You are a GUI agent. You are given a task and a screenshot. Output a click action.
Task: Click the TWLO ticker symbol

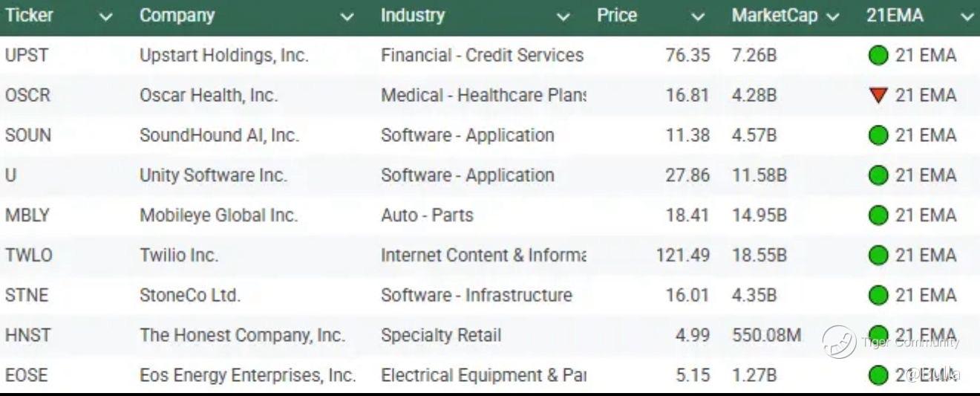pyautogui.click(x=29, y=256)
